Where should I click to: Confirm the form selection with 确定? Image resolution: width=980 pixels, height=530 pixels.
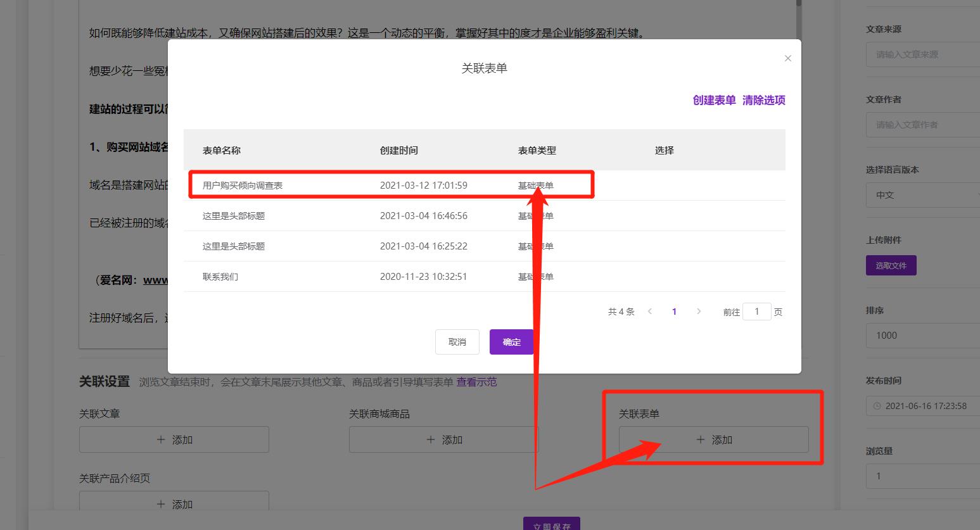(511, 342)
